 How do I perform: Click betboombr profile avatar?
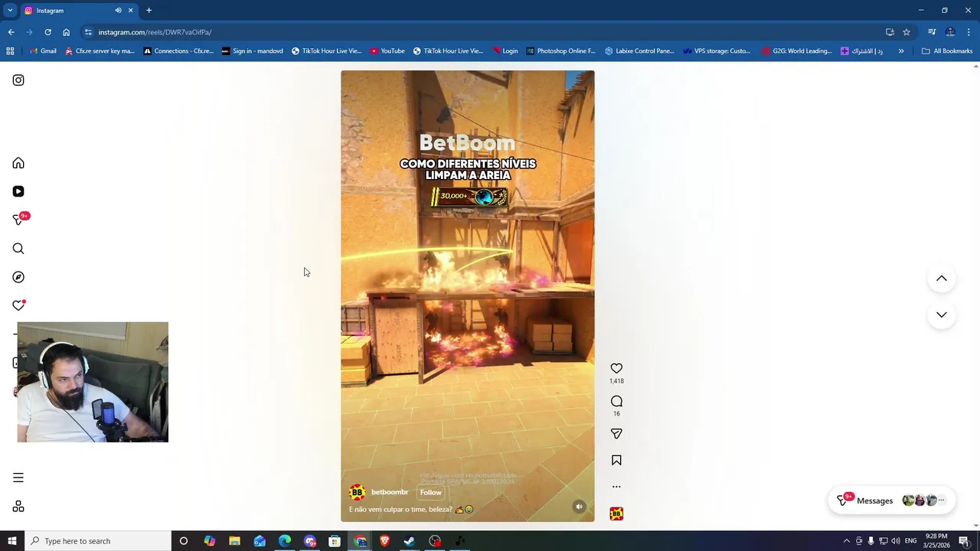(x=357, y=492)
